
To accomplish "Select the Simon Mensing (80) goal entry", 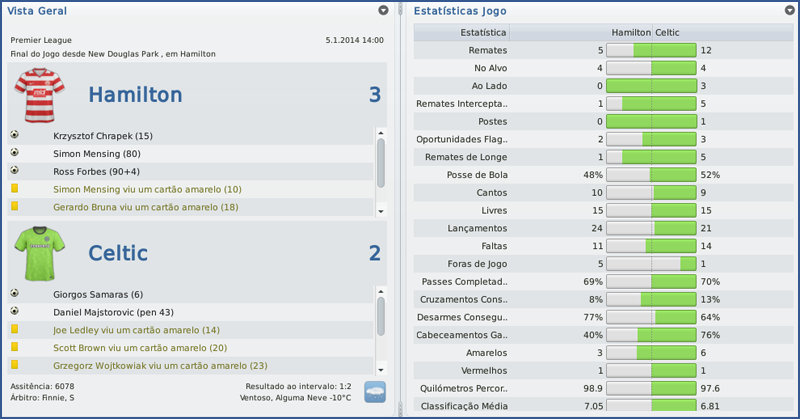I will 97,153.
